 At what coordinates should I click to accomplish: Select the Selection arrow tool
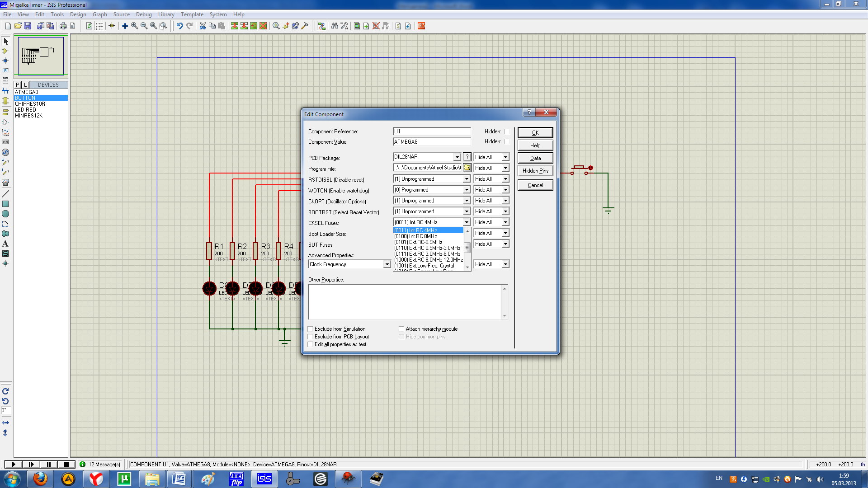coord(5,41)
